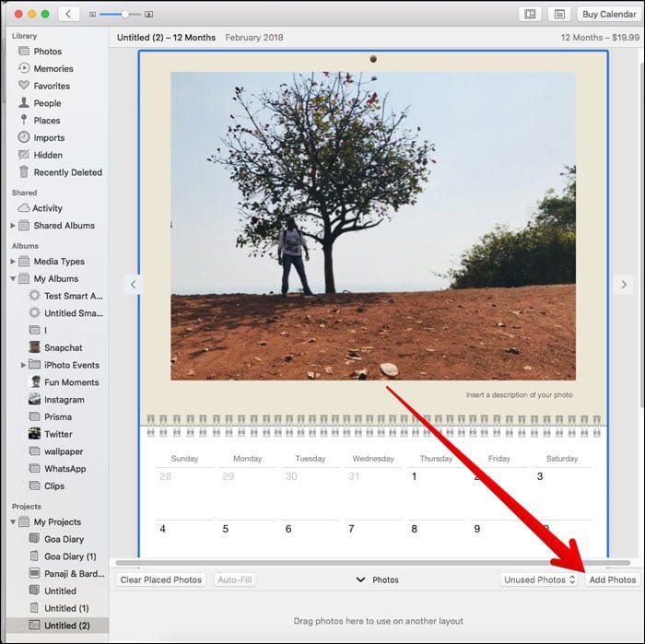This screenshot has width=645, height=644.
Task: Go to next calendar page arrow
Action: (x=624, y=284)
